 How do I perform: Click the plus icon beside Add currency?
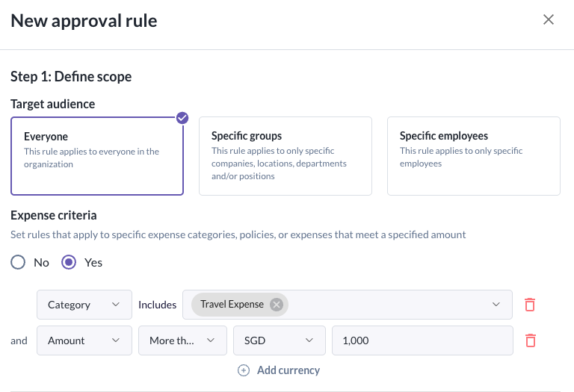pyautogui.click(x=244, y=370)
